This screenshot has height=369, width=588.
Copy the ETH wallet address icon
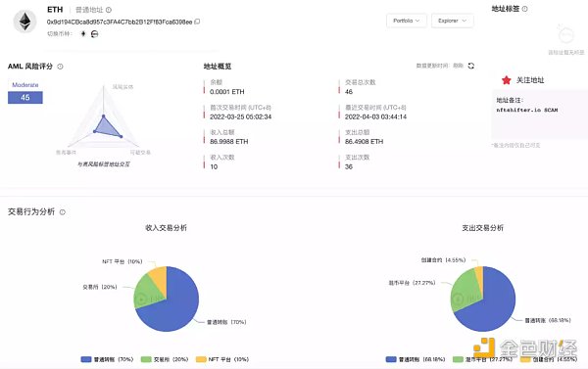(x=197, y=22)
